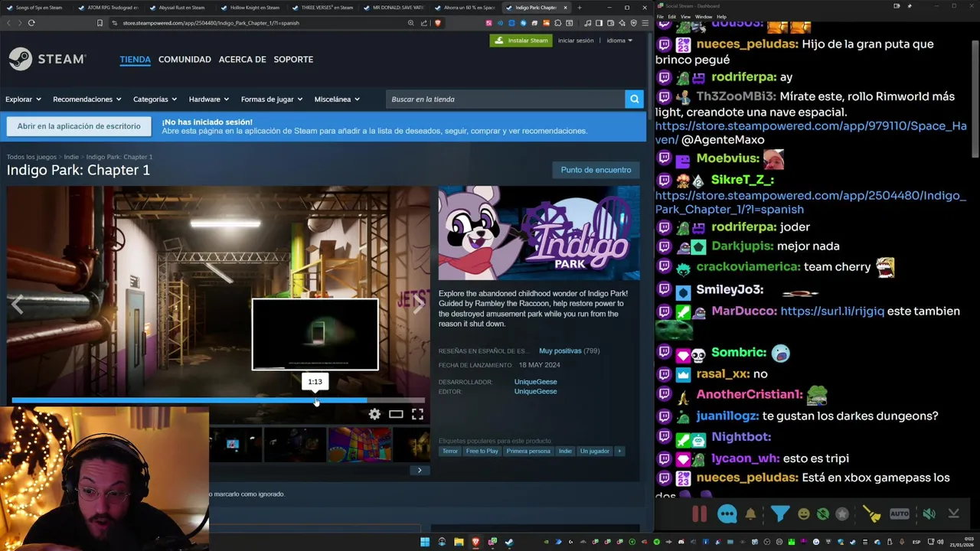Open the Brave shields icon in the address bar
Screen dimensions: 980x551
point(438,23)
